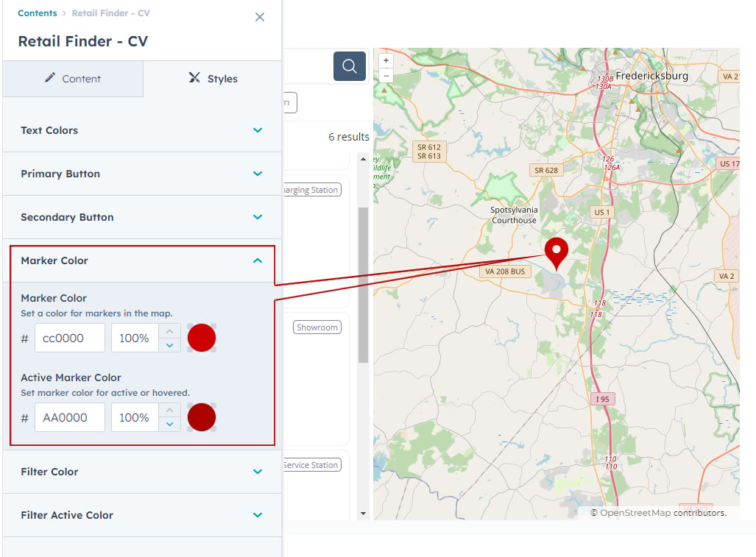
Task: Zoom out on the map
Action: pyautogui.click(x=386, y=76)
